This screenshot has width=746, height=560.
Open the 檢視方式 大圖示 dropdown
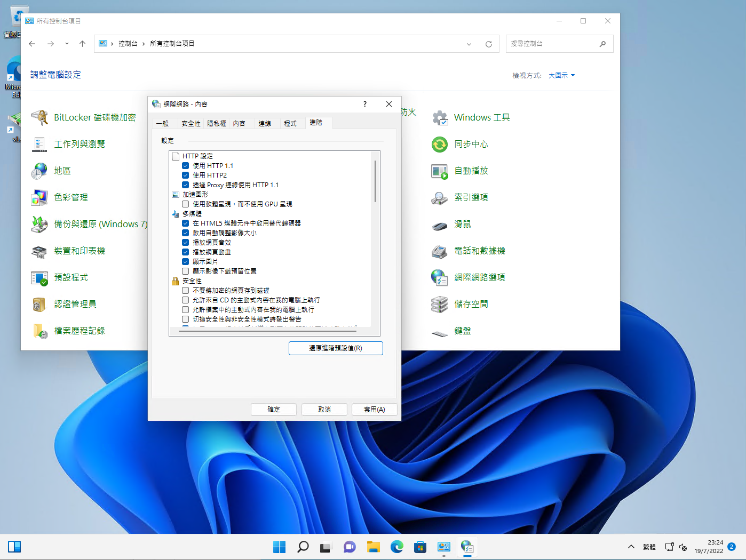561,76
